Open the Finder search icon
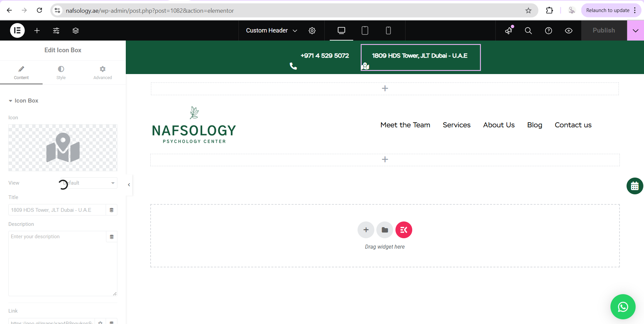The image size is (644, 324). 528,30
